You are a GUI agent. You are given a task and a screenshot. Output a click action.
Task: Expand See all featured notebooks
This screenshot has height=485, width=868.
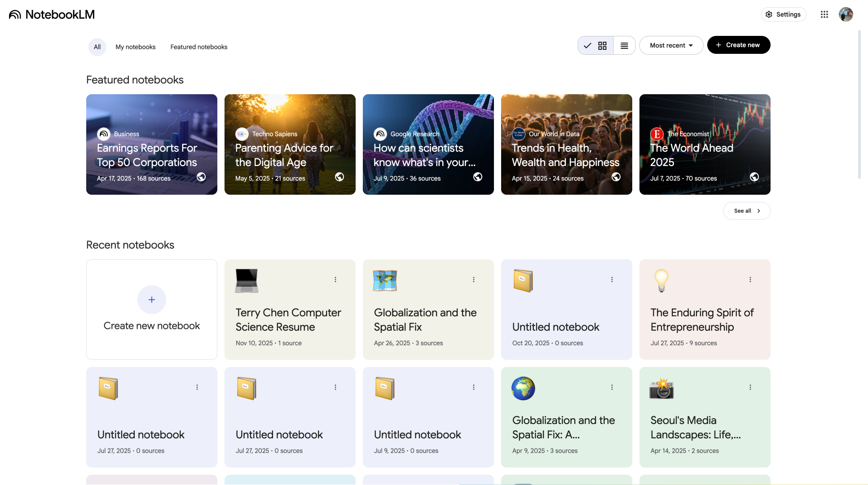746,210
